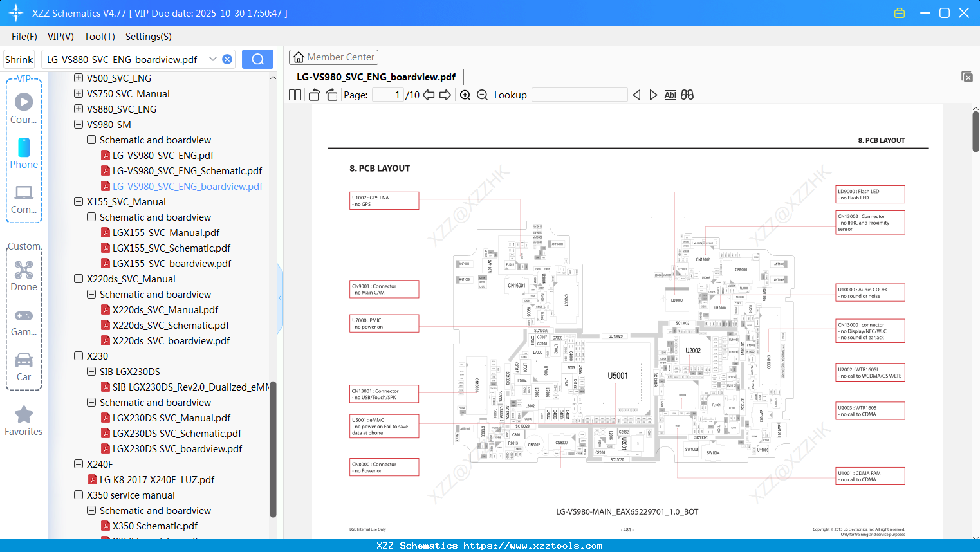Rotate the PDF page counterclockwise
This screenshot has height=552, width=980.
coord(314,95)
